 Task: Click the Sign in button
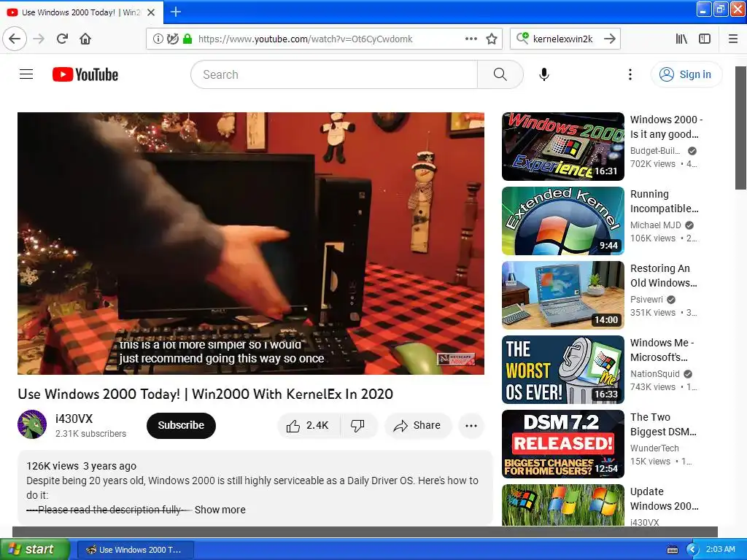[686, 74]
